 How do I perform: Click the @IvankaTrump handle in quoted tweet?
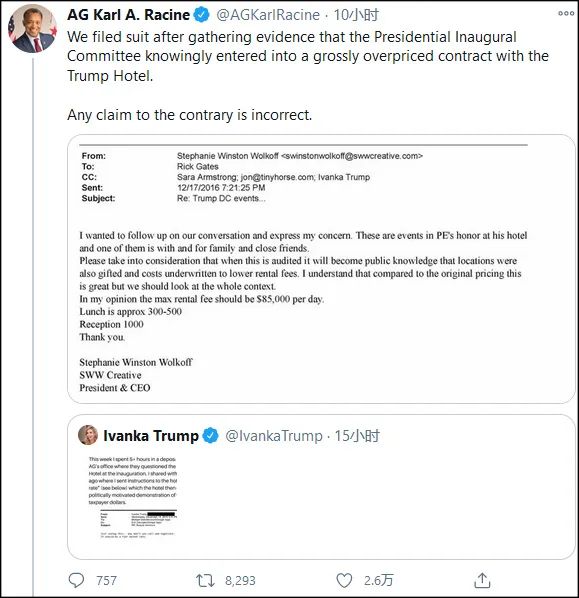(x=274, y=436)
